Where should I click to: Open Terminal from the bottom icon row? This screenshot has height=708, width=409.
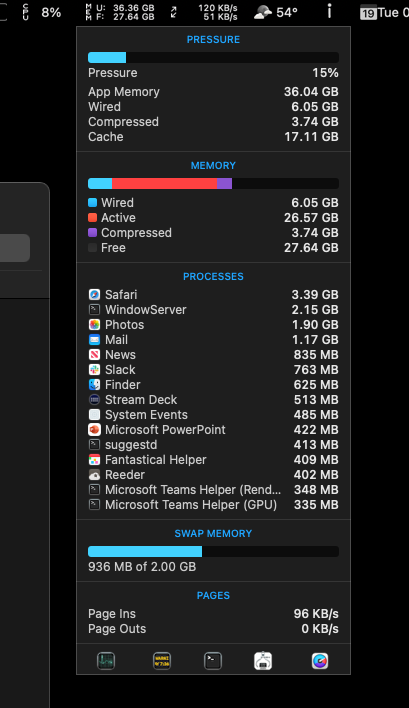(x=213, y=661)
